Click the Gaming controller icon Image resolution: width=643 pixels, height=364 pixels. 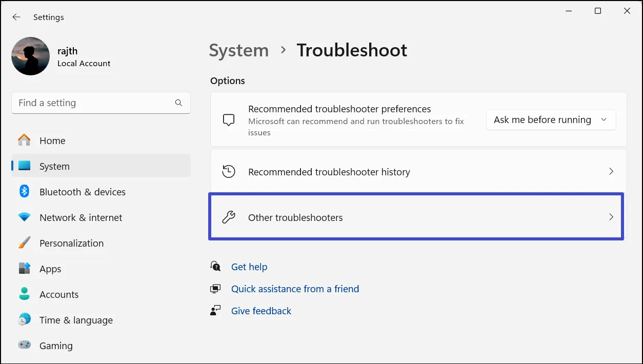pyautogui.click(x=24, y=346)
